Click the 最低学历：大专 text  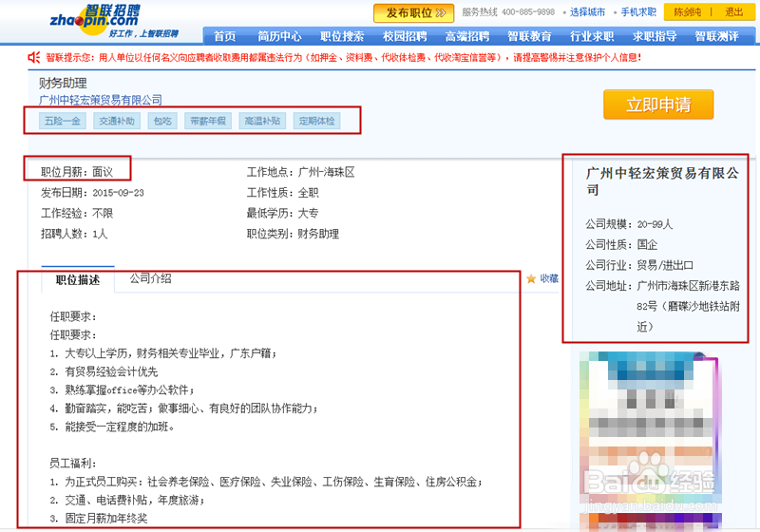282,213
